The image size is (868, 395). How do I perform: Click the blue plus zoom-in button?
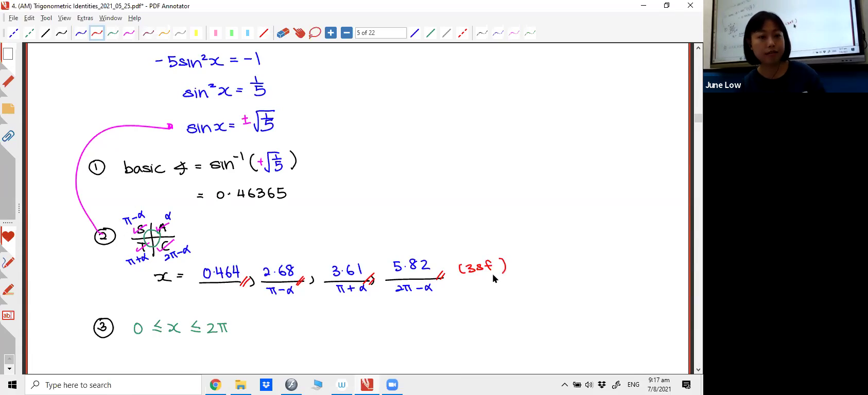[x=331, y=33]
